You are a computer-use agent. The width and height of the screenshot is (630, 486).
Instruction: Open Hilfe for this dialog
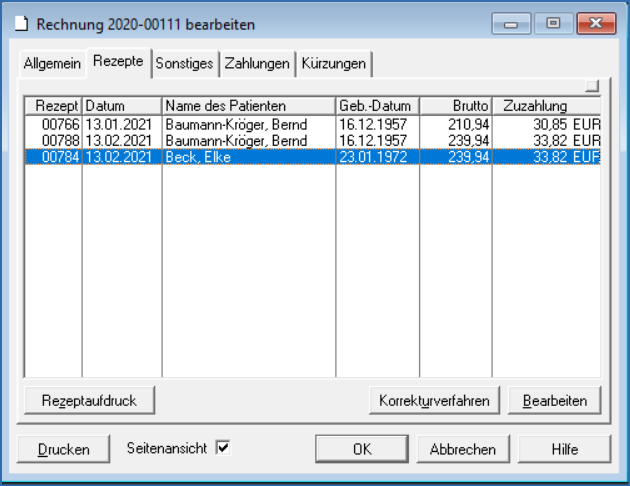[x=564, y=449]
